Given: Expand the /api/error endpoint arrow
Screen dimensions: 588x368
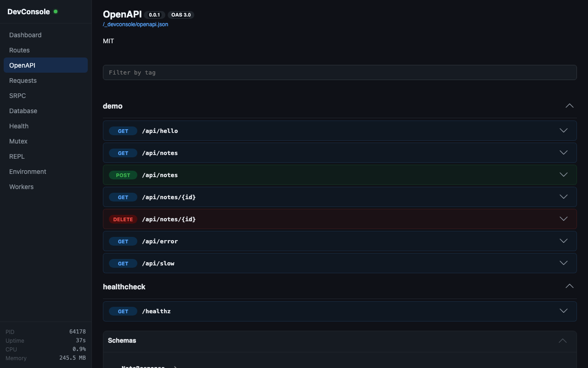Looking at the screenshot, I should [x=564, y=241].
